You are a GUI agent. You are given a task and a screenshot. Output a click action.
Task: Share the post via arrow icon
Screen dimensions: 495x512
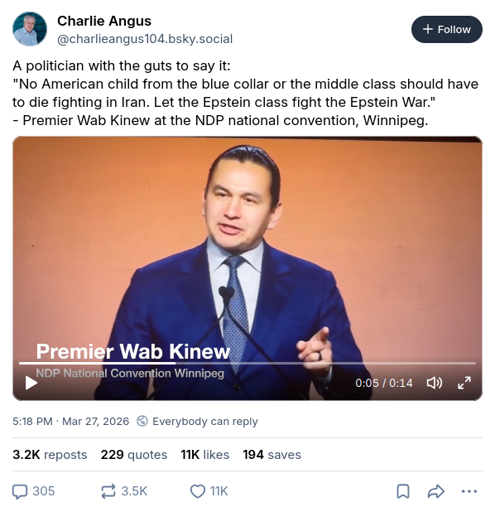(x=436, y=491)
